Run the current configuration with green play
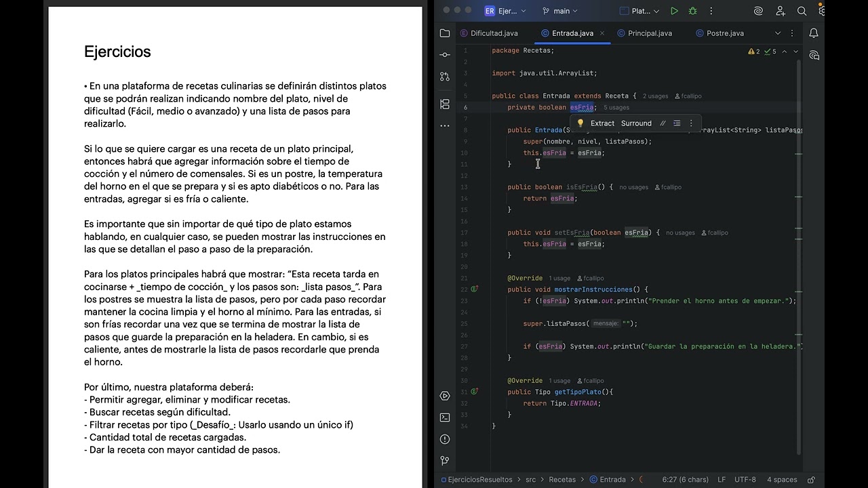This screenshot has width=868, height=488. tap(674, 11)
